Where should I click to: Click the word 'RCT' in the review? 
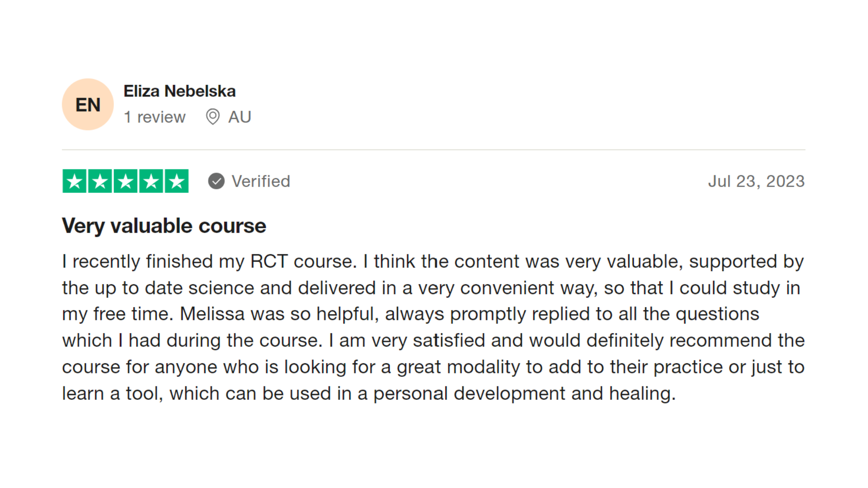269,261
